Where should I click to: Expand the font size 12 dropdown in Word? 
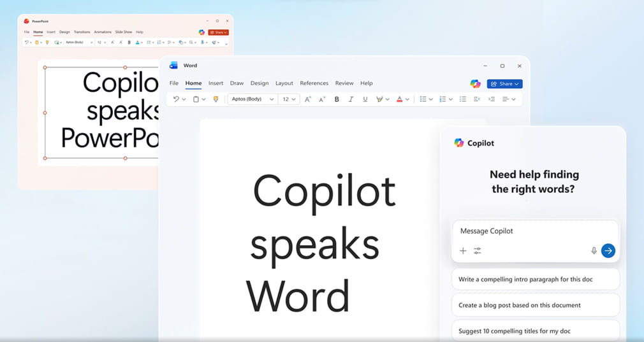coord(294,99)
